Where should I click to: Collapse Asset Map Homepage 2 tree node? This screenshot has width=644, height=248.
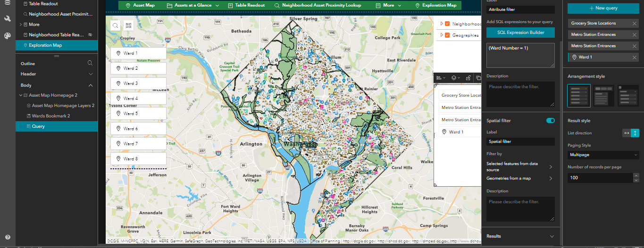pyautogui.click(x=20, y=95)
